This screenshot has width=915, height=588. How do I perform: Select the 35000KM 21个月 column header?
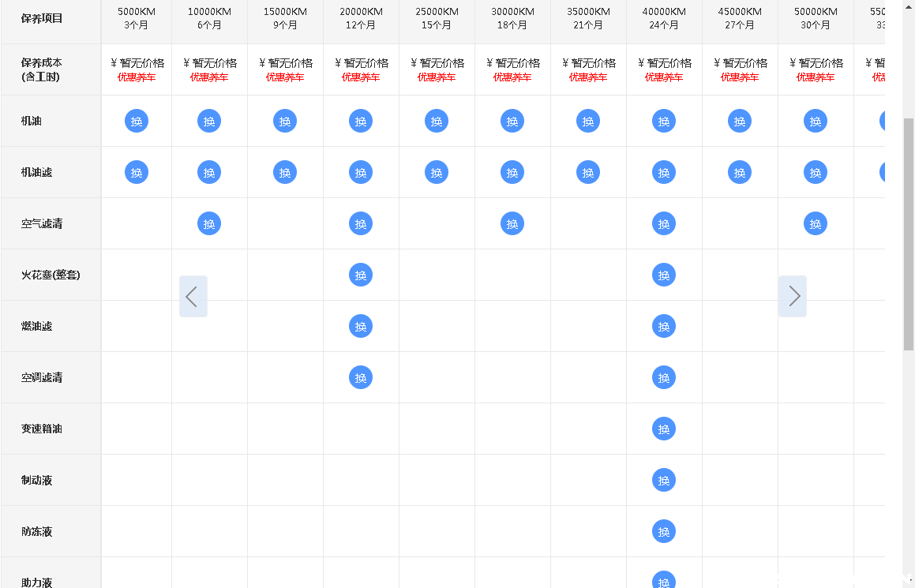pyautogui.click(x=588, y=18)
